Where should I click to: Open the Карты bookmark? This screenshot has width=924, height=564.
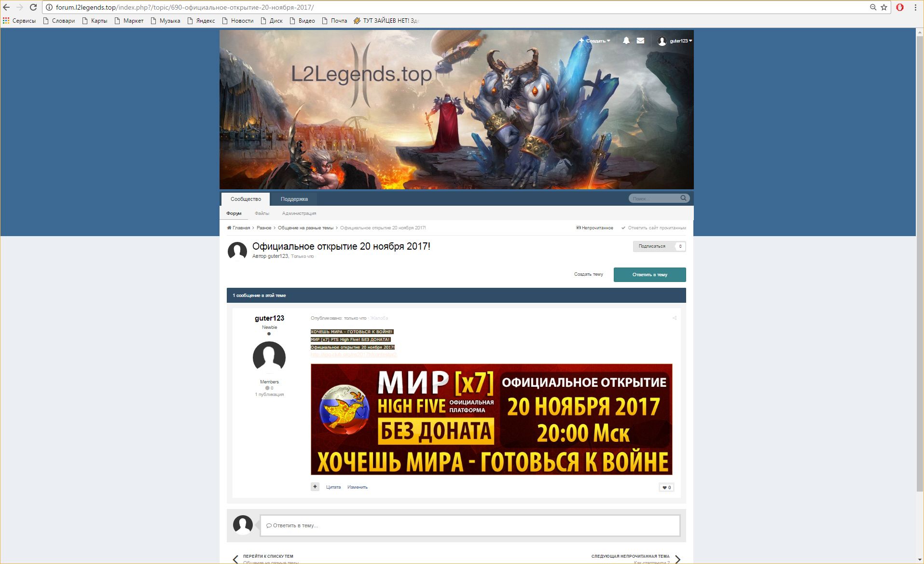(x=95, y=21)
